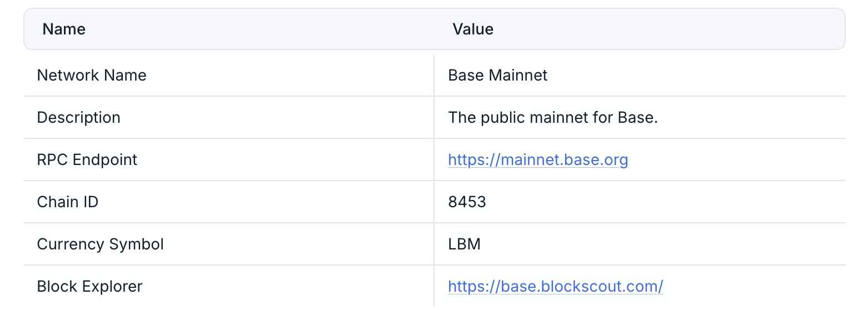Click the "Name" column header
Screen dimensions: 868x310
pos(64,29)
